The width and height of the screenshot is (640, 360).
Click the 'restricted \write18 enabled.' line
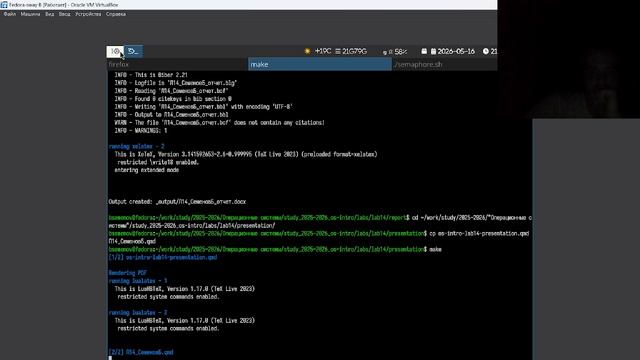[158, 162]
